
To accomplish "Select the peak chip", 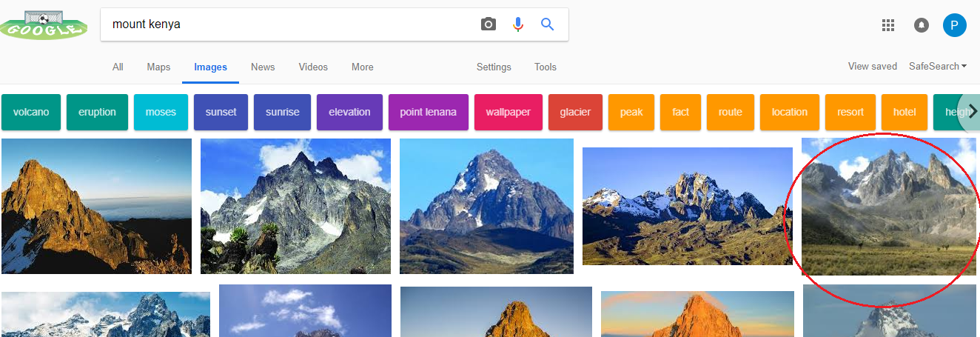I will [631, 112].
